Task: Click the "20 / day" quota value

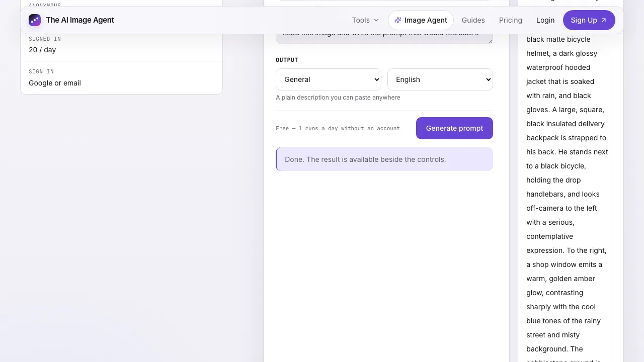Action: click(42, 50)
